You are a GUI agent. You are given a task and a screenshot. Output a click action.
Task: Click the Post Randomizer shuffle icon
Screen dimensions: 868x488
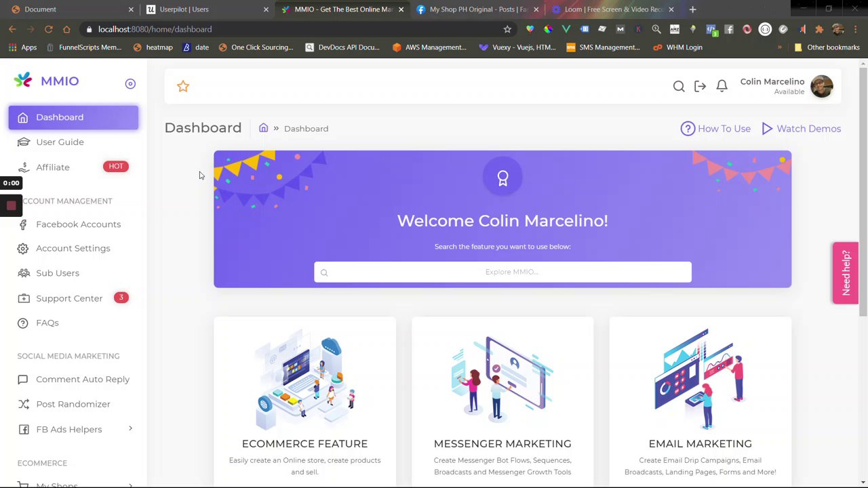click(24, 405)
